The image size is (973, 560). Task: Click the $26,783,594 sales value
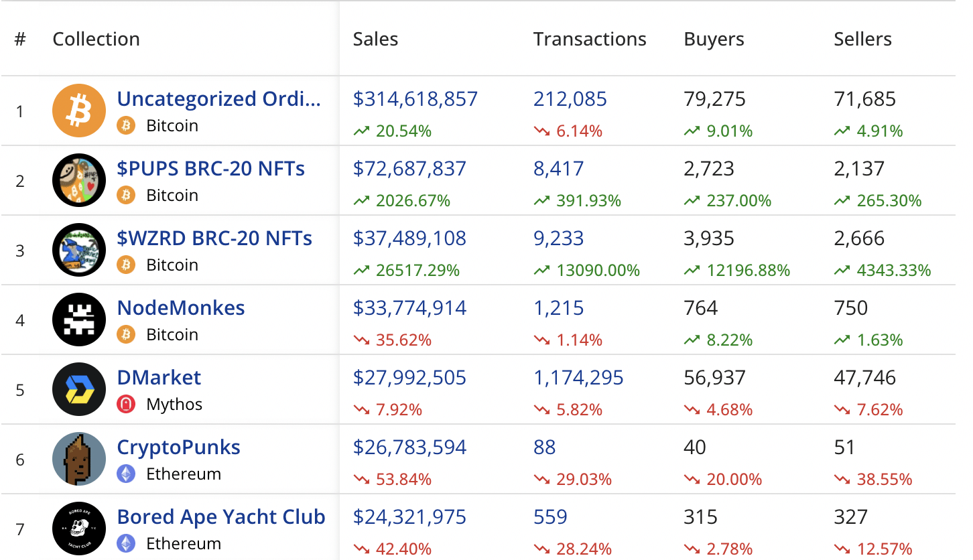[x=410, y=447]
